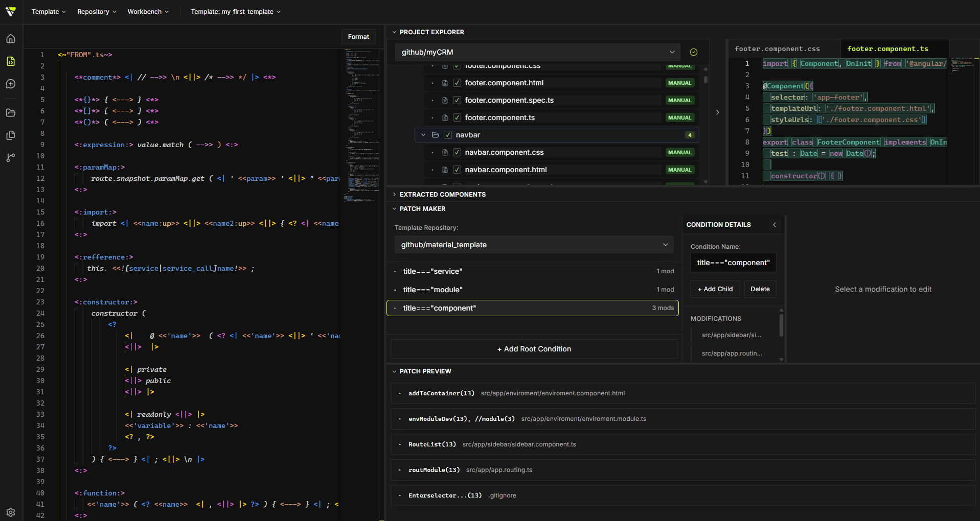The width and height of the screenshot is (980, 521).
Task: Collapse the navbar folder chevron
Action: pyautogui.click(x=423, y=135)
